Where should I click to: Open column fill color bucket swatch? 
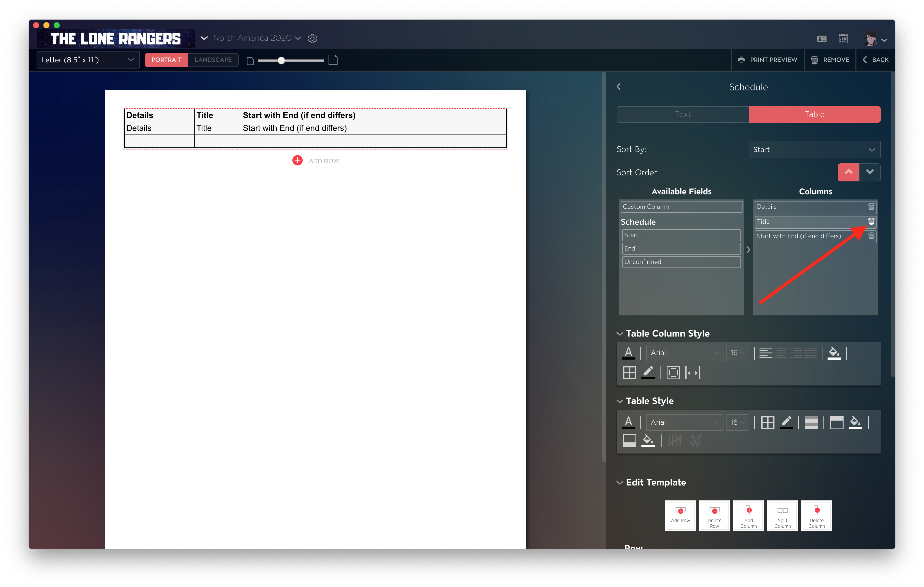pyautogui.click(x=834, y=353)
